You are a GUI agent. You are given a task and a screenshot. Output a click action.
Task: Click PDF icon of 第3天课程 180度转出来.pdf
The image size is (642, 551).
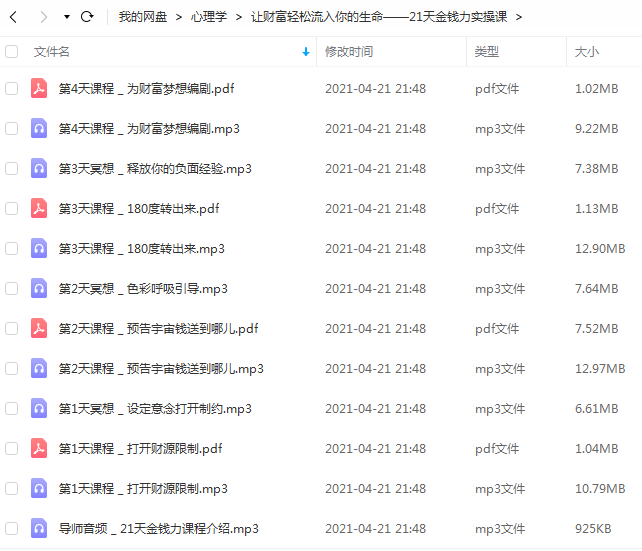pos(39,208)
